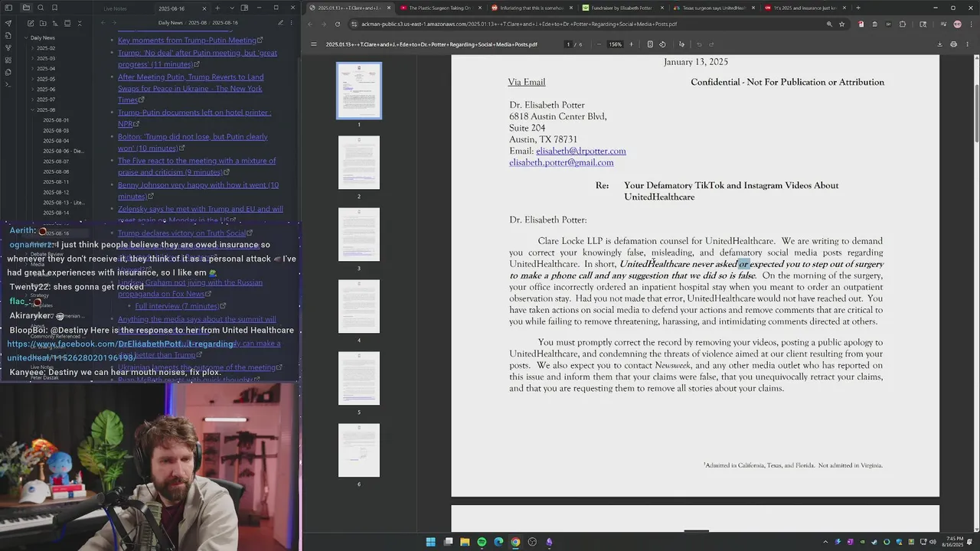The image size is (980, 551).
Task: Open Spotify from the Windows taskbar
Action: tap(482, 542)
